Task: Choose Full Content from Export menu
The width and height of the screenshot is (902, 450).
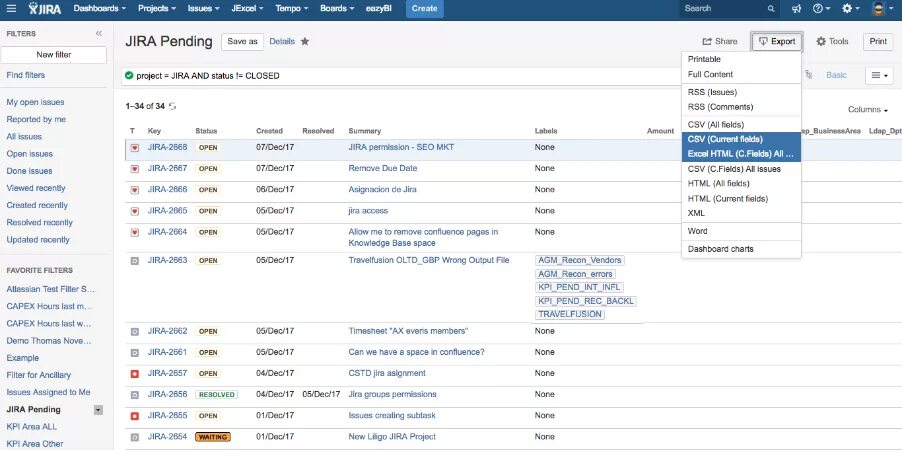Action: pyautogui.click(x=741, y=74)
